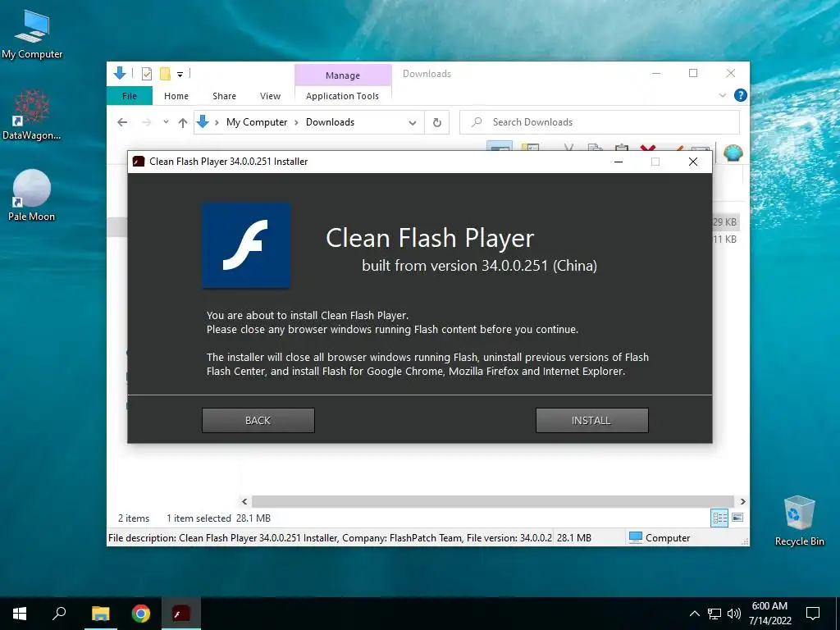The image size is (840, 630).
Task: Select the DataWagon desktop shortcut
Action: tap(32, 115)
